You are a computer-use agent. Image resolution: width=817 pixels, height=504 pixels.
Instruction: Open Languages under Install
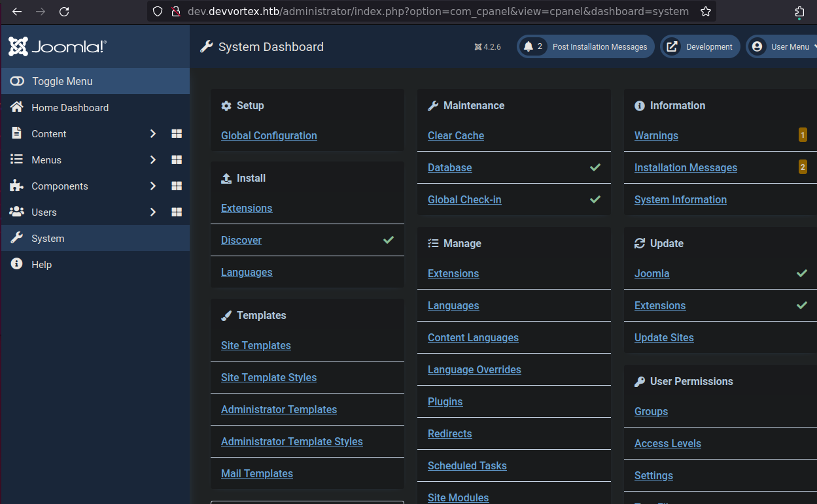[x=247, y=272]
